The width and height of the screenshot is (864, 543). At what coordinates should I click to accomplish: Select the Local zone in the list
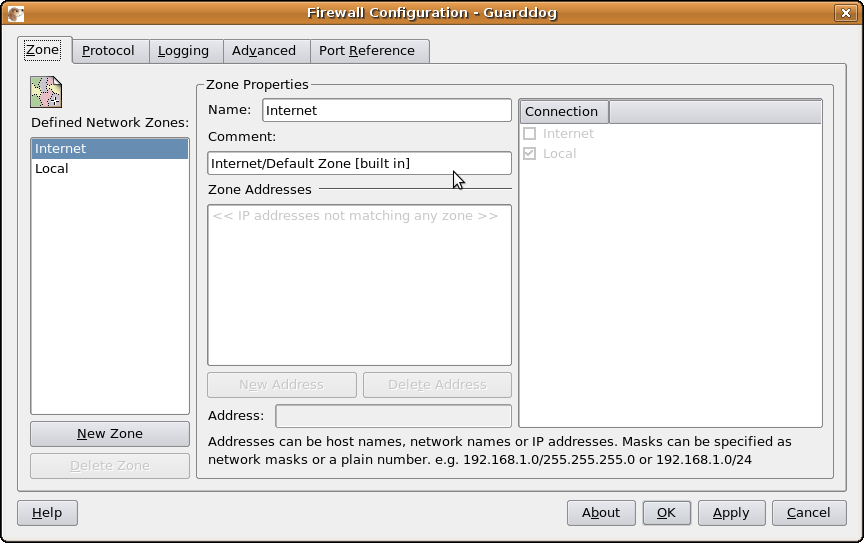(52, 168)
